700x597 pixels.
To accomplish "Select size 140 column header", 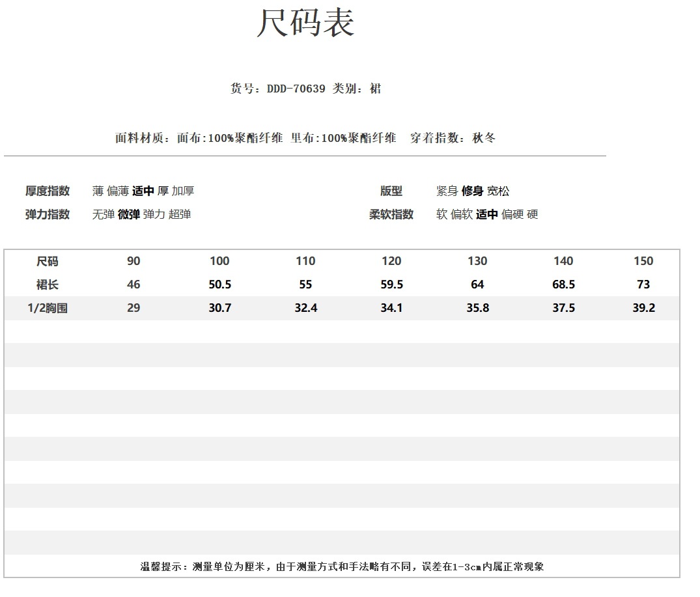I will pos(563,261).
